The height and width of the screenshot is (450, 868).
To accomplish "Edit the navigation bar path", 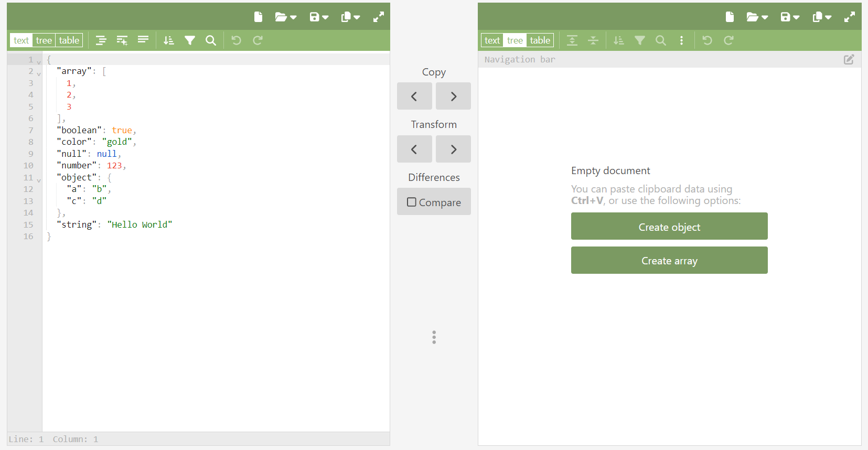I will [x=849, y=59].
